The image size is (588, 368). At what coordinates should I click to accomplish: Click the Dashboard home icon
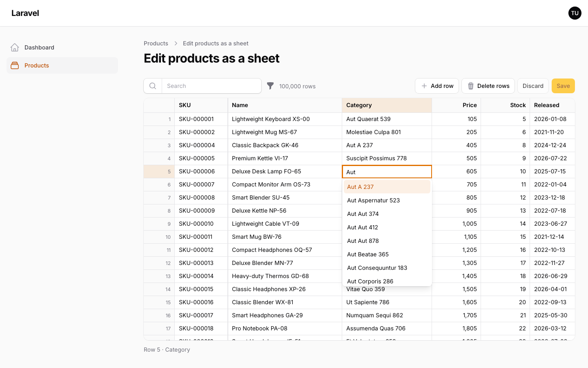15,47
